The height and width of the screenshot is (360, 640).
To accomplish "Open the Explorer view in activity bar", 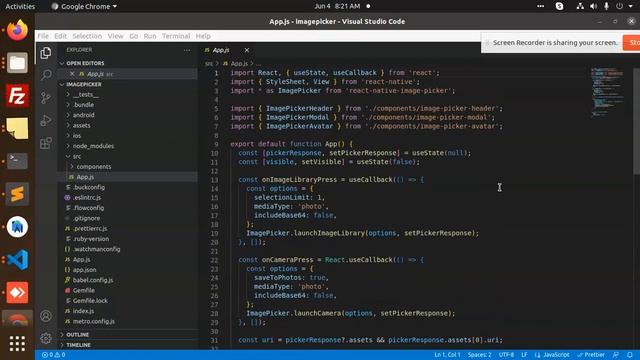I will tap(46, 53).
